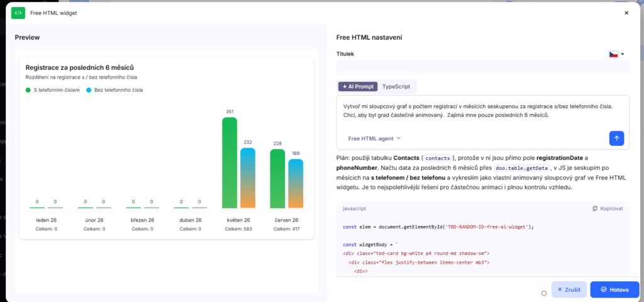The image size is (644, 302).
Task: Cancel with the Zrušit button
Action: (569, 289)
